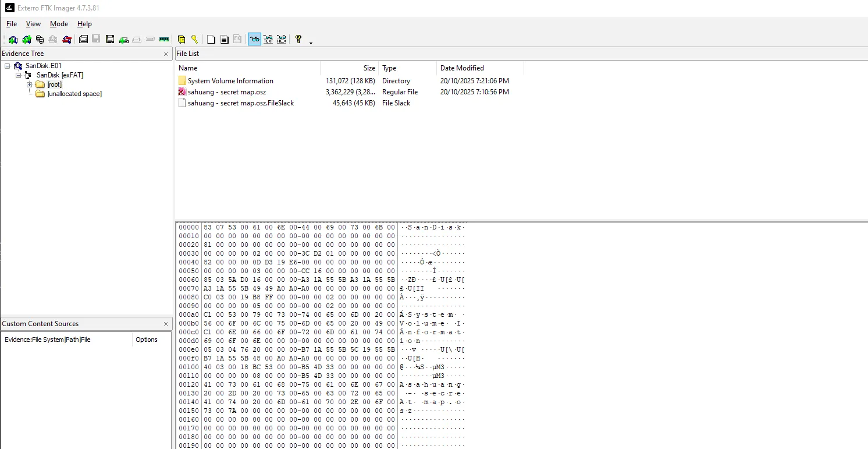Image resolution: width=868 pixels, height=449 pixels.
Task: Collapse the SanDisk [exFAT] node
Action: coord(18,75)
